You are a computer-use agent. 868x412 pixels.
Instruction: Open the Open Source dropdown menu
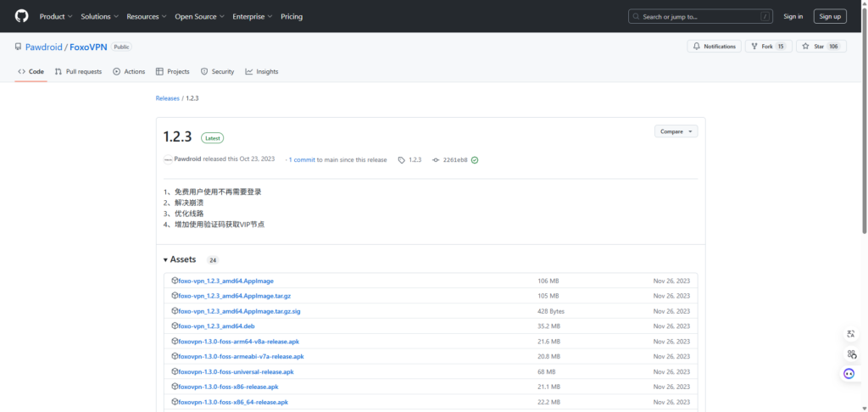tap(199, 16)
